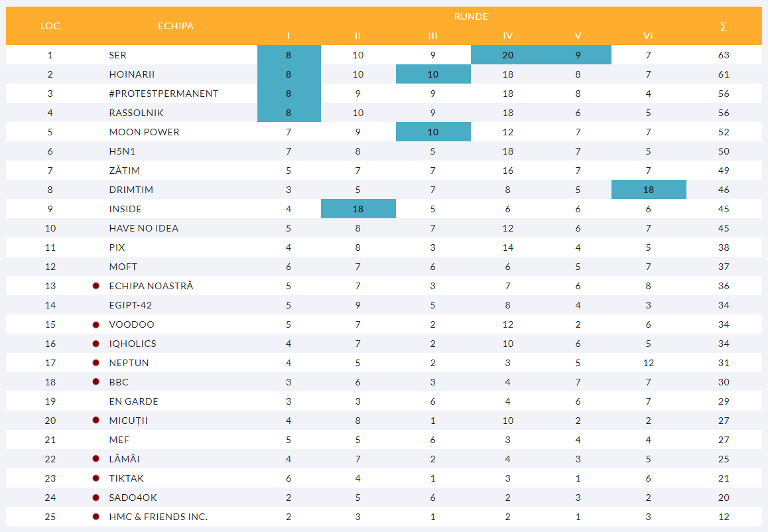Select team name ZĂTIM
Viewport: 768px width, 532px height.
click(x=125, y=170)
